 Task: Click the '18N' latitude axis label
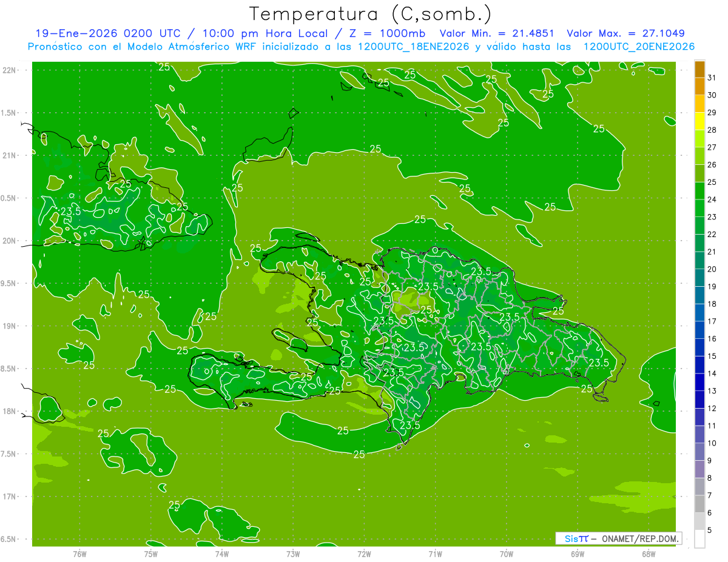click(9, 411)
